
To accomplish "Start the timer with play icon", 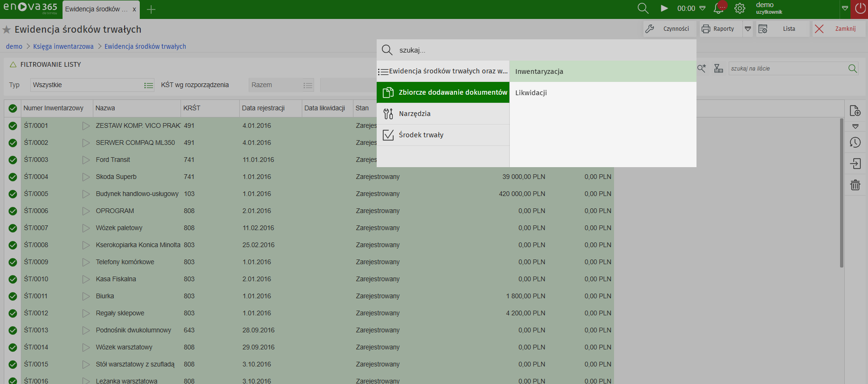I will coord(664,9).
